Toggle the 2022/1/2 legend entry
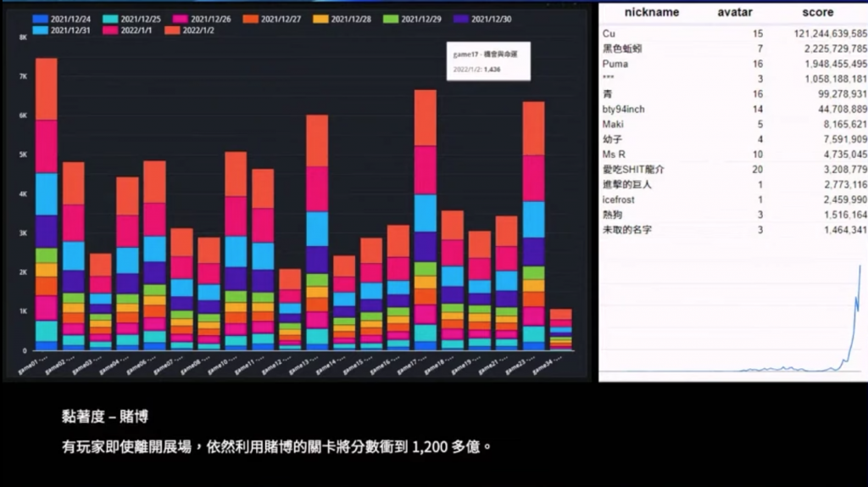The height and width of the screenshot is (487, 868). pos(189,31)
